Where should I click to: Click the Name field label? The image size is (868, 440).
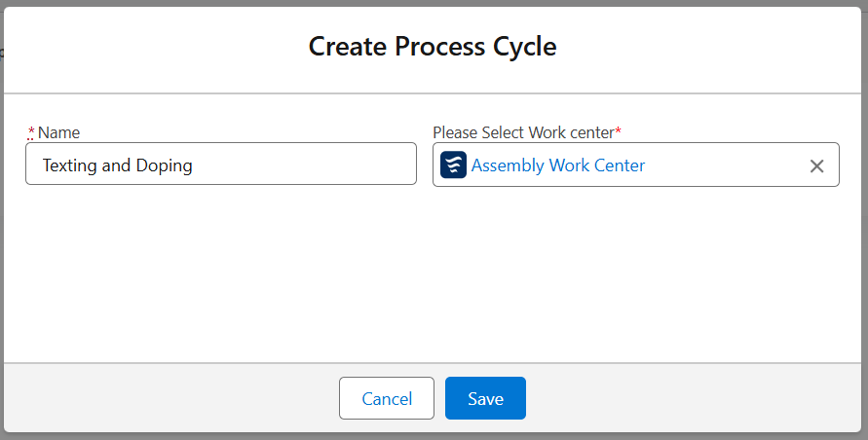58,132
